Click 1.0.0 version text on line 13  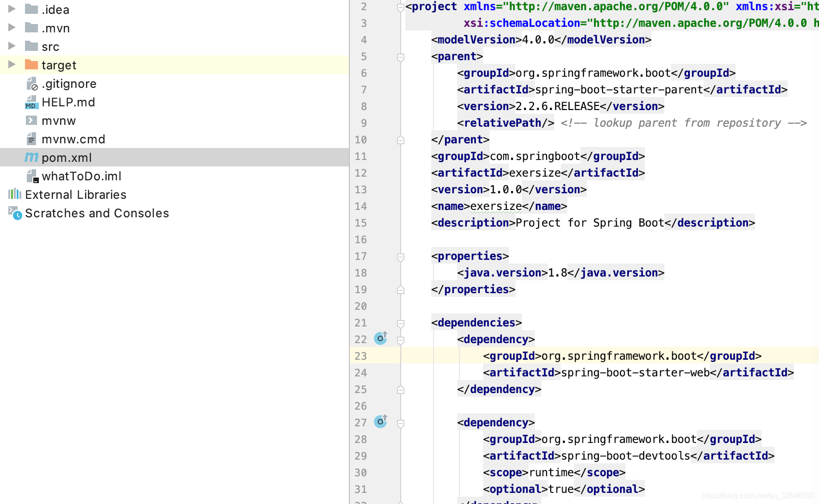pos(506,190)
